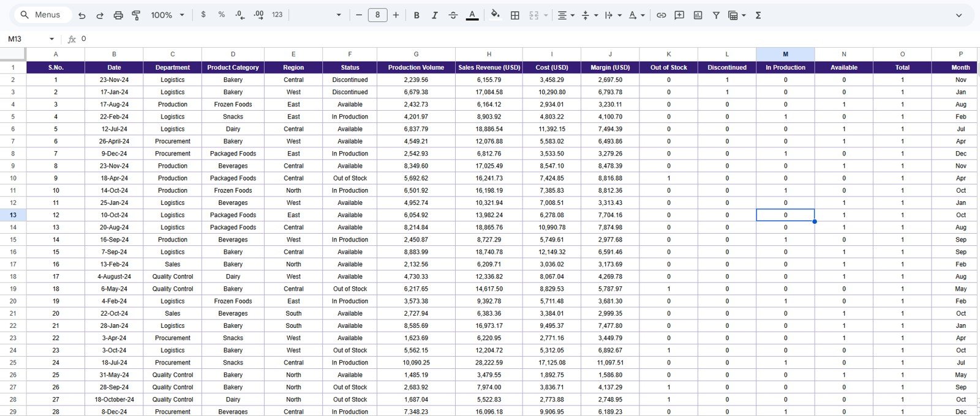
Task: Open the text color picker
Action: [472, 15]
